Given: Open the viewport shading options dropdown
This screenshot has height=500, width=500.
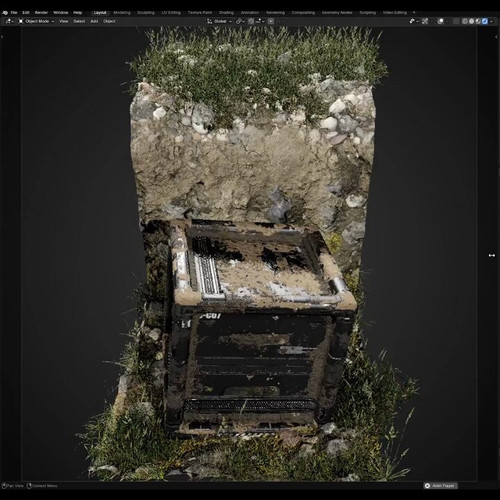Looking at the screenshot, I should pos(491,21).
